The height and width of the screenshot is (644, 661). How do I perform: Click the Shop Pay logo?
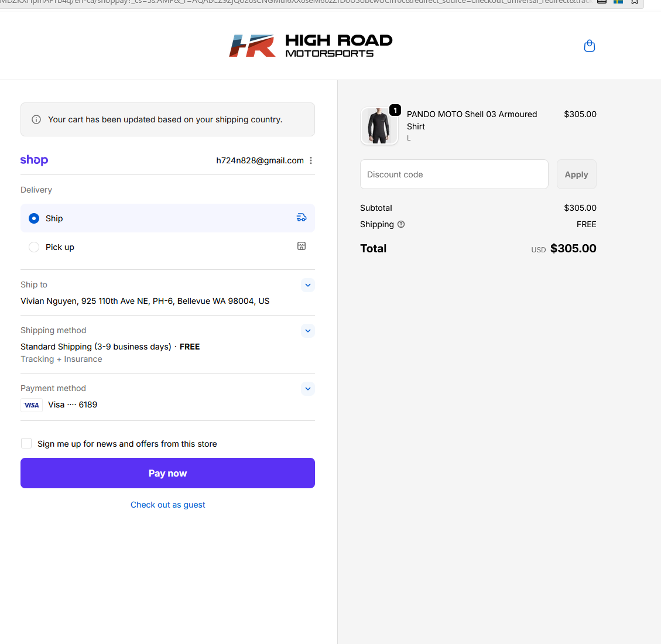pos(34,160)
